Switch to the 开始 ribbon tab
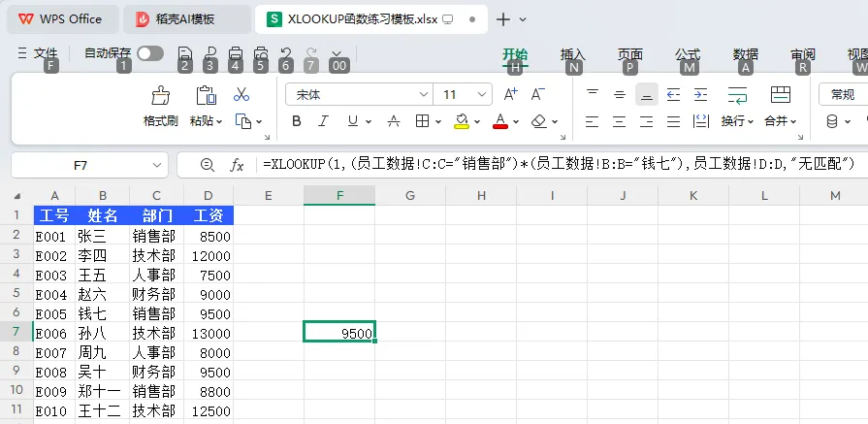 coord(515,54)
